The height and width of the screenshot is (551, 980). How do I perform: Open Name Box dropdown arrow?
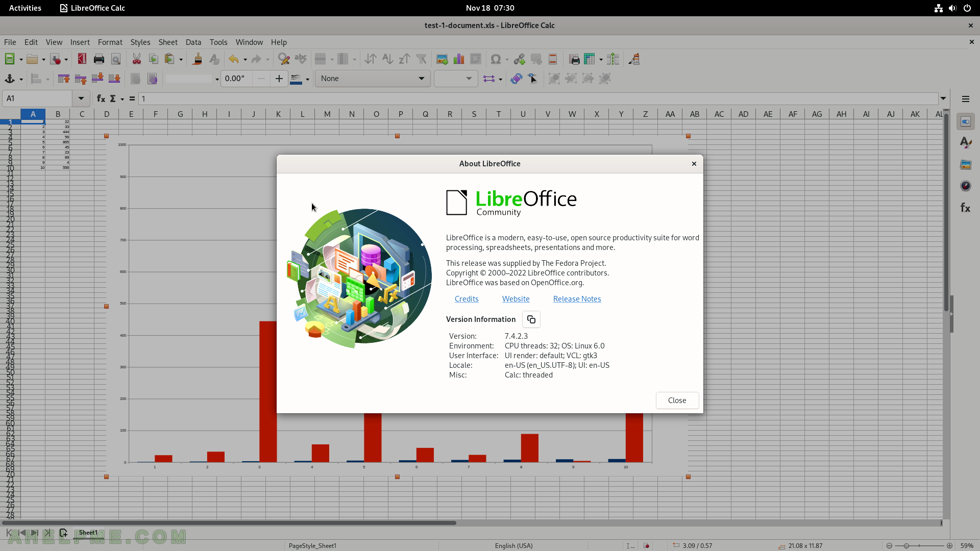(x=81, y=98)
